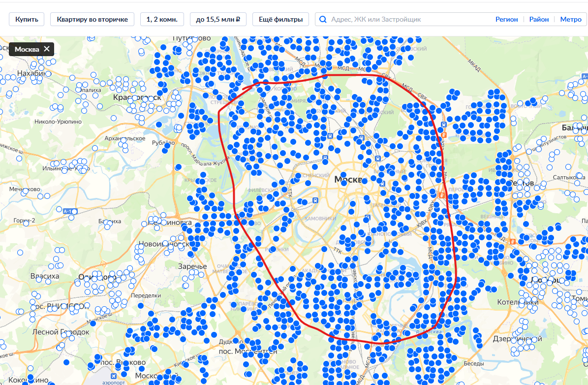Screen dimensions: 588x385
Task: Select the Метро search link
Action: coord(570,19)
